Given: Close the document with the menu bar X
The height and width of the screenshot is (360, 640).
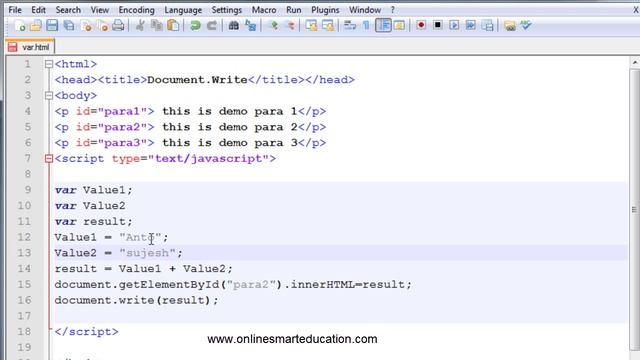Looking at the screenshot, I should point(636,10).
